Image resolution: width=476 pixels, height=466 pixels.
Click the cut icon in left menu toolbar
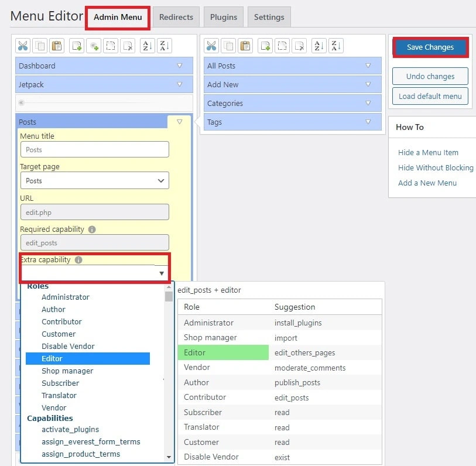tap(23, 46)
